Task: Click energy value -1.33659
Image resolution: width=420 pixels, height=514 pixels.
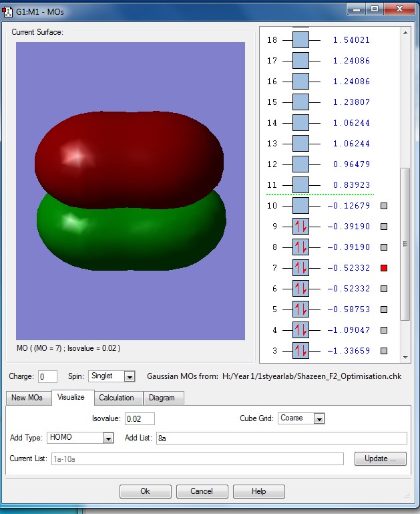Action: 349,351
